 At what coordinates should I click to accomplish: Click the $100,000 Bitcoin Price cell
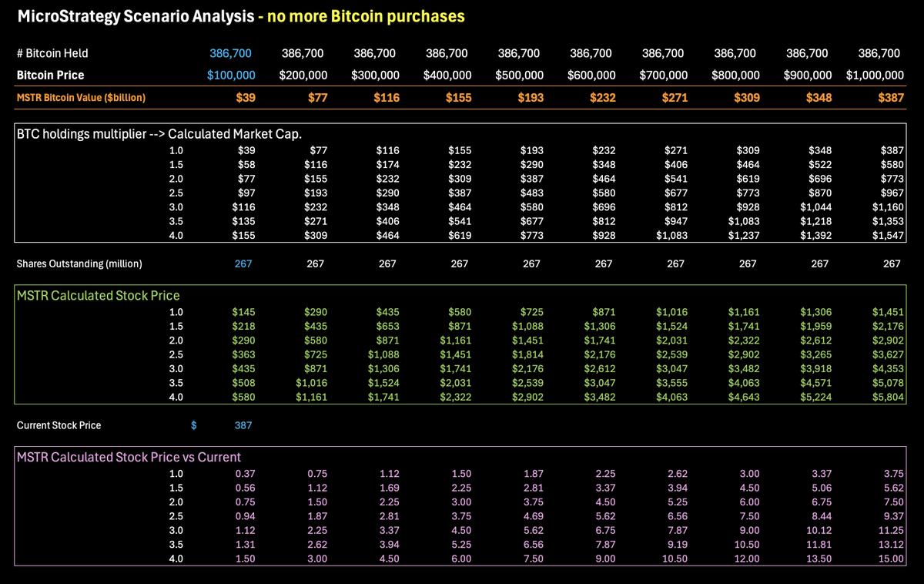(229, 75)
